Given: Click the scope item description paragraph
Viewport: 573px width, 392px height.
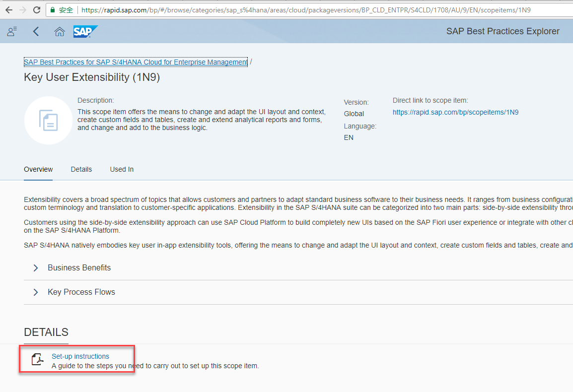Looking at the screenshot, I should (x=202, y=120).
